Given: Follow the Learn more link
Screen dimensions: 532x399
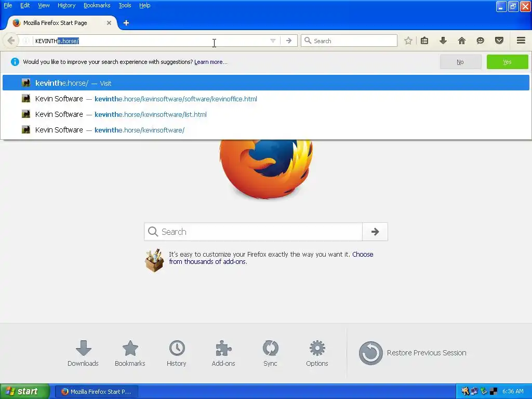Looking at the screenshot, I should [211, 62].
